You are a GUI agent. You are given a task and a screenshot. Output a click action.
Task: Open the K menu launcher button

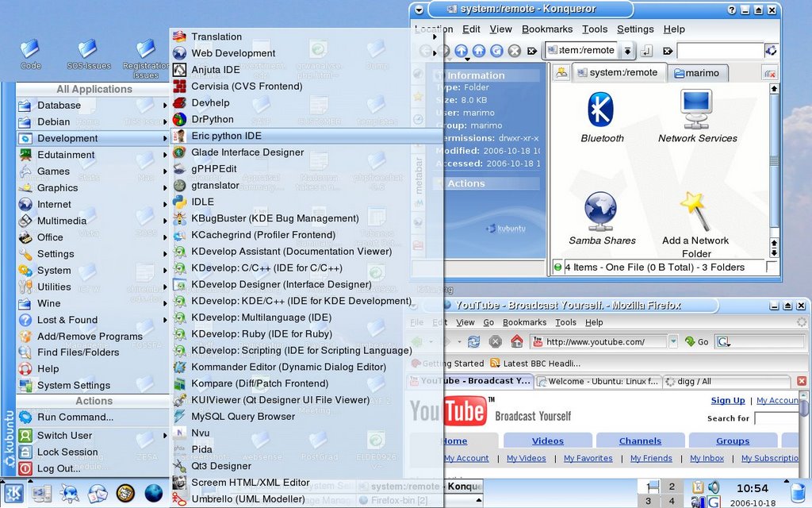point(13,492)
